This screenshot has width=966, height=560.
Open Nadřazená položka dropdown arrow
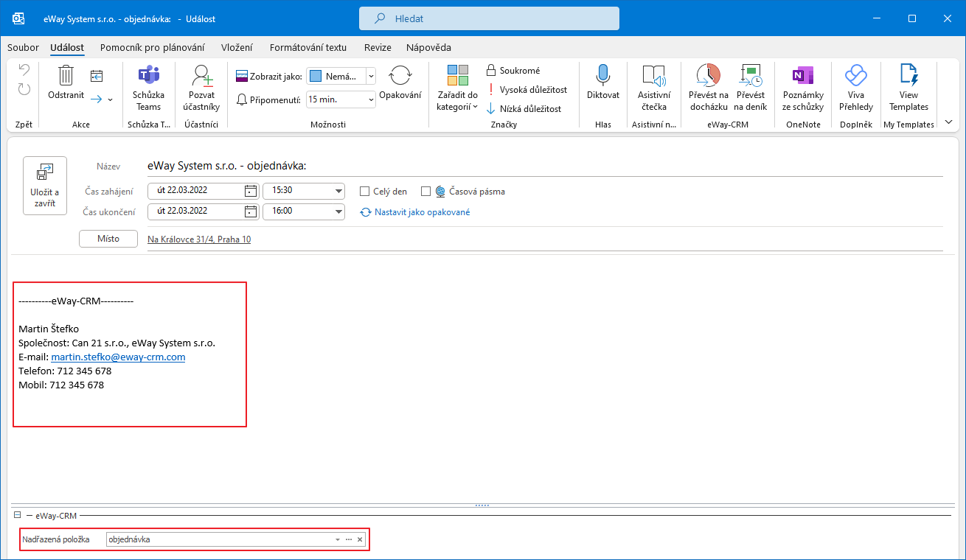click(338, 540)
